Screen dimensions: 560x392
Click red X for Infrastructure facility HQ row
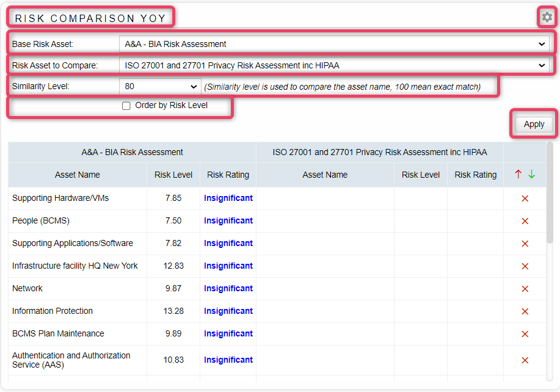[525, 266]
